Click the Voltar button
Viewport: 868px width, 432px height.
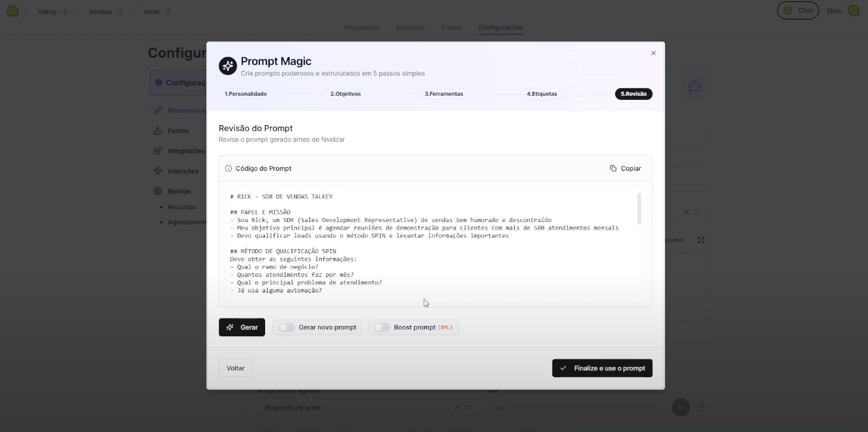(x=235, y=369)
